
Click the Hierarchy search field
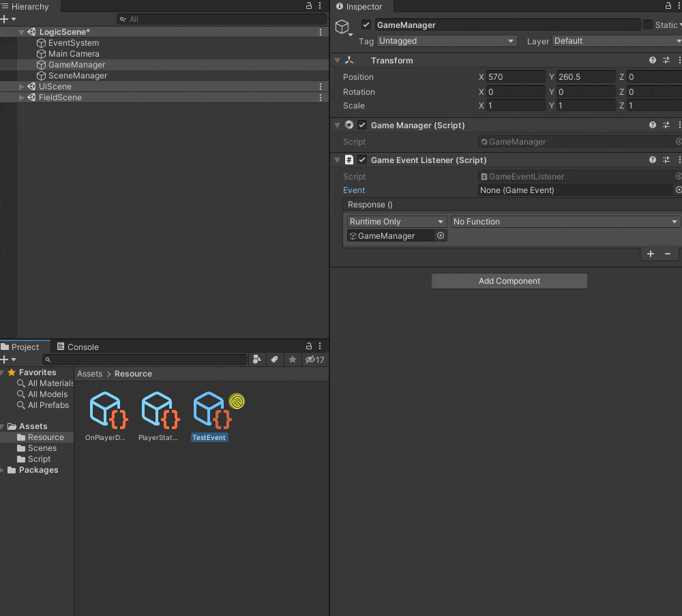point(222,19)
